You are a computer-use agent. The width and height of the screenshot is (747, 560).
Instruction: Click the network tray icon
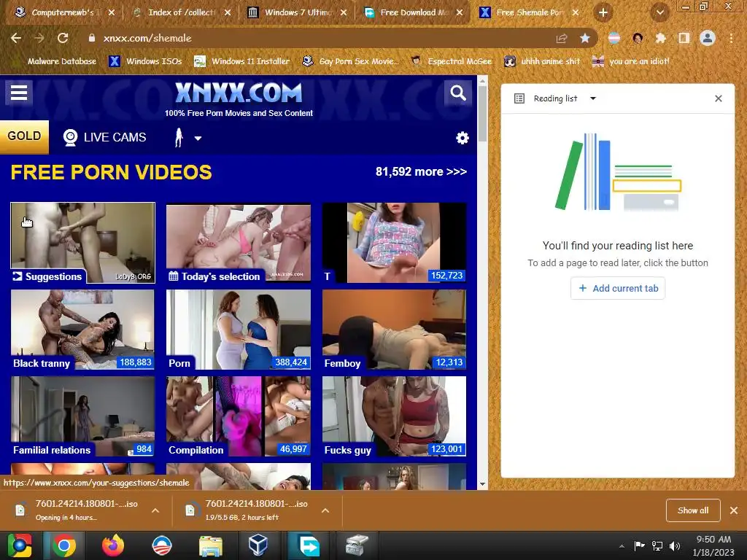click(657, 545)
